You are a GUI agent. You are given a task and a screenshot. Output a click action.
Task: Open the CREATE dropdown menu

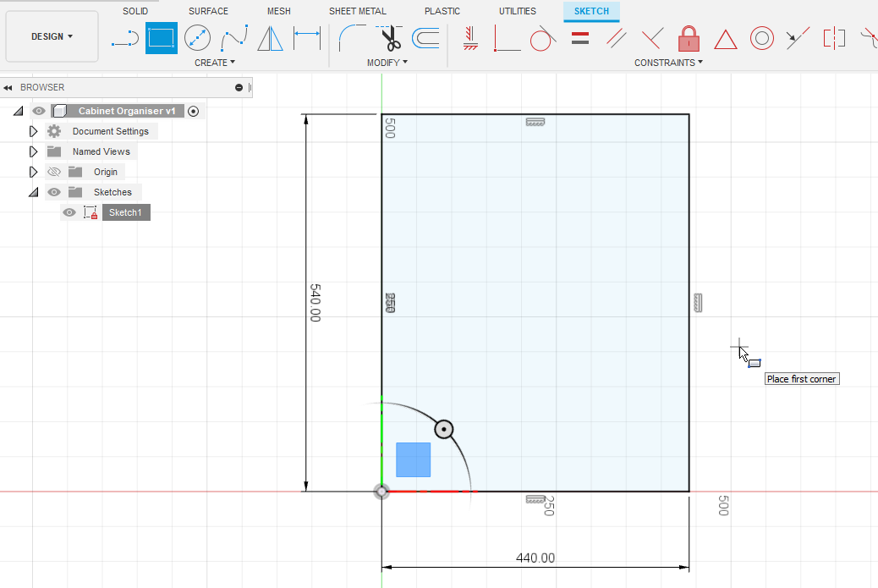tap(215, 63)
